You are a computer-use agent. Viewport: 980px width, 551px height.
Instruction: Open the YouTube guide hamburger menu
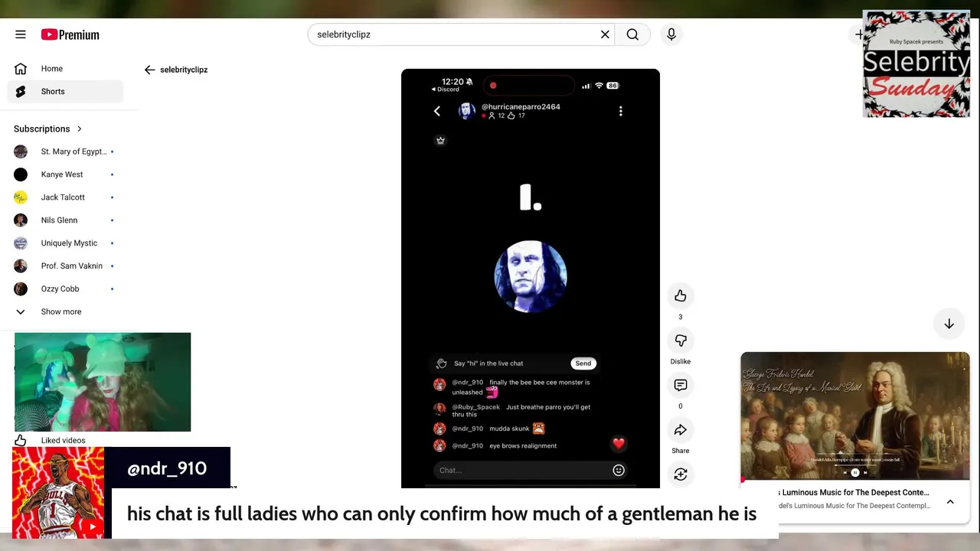point(21,34)
